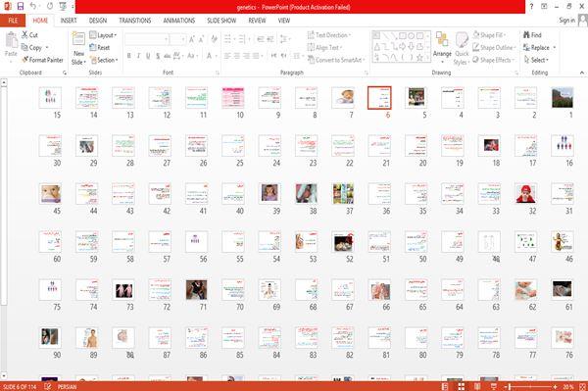Fit slide to current window icon
The image size is (588, 391).
583,386
